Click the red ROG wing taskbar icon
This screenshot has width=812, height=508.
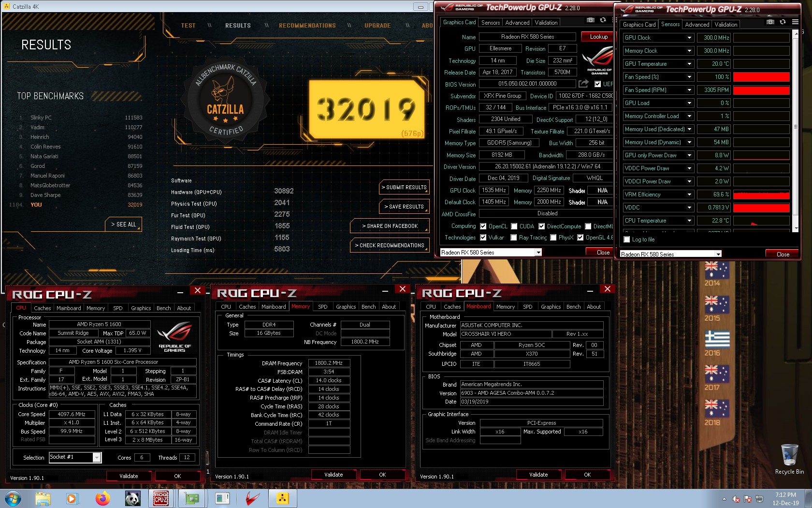[252, 498]
